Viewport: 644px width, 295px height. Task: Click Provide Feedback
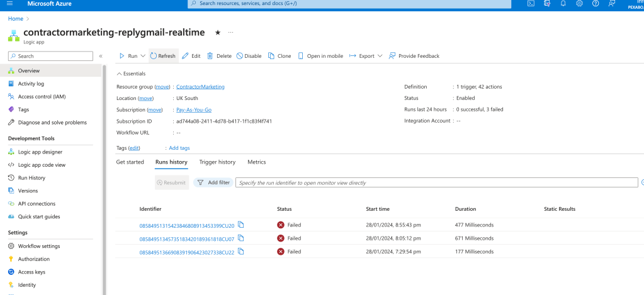click(414, 56)
